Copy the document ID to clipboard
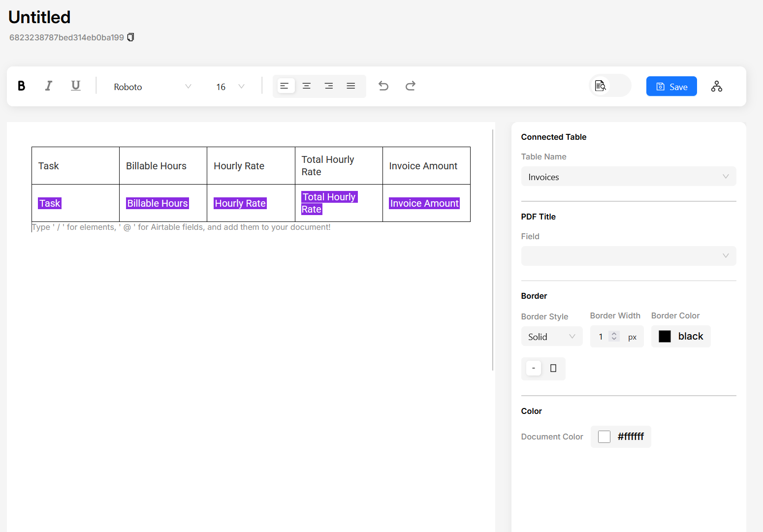This screenshot has width=763, height=532. click(x=130, y=37)
